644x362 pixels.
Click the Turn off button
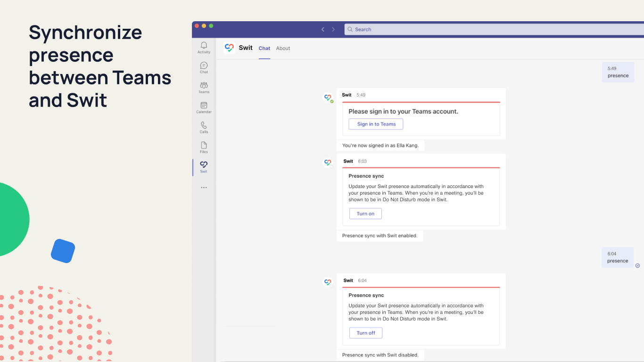coord(366,333)
